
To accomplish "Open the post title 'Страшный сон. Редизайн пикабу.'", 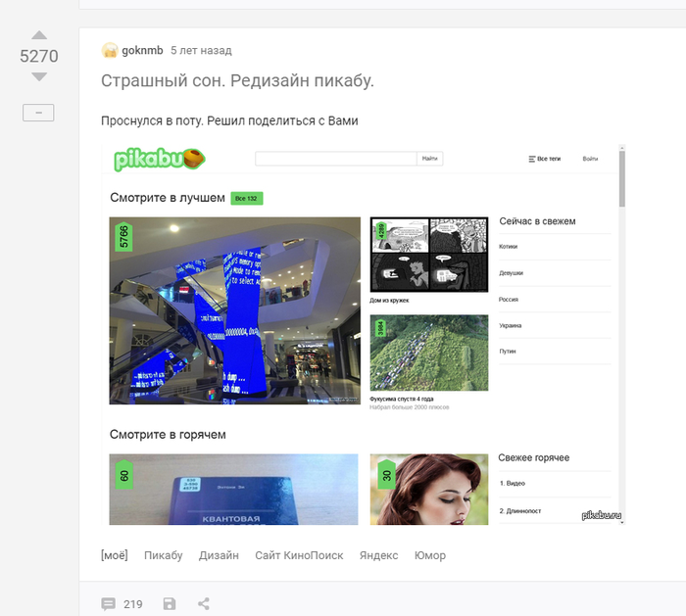I will (x=237, y=81).
